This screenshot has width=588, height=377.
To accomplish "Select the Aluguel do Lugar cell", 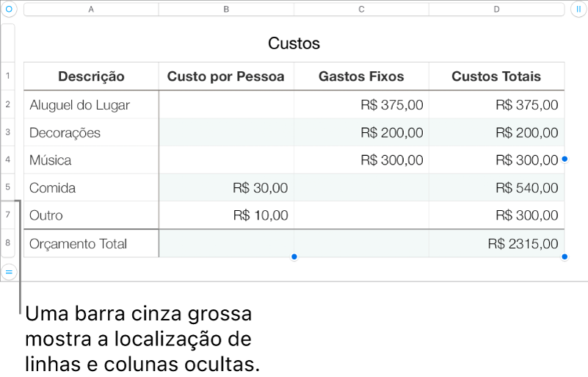I will click(91, 105).
